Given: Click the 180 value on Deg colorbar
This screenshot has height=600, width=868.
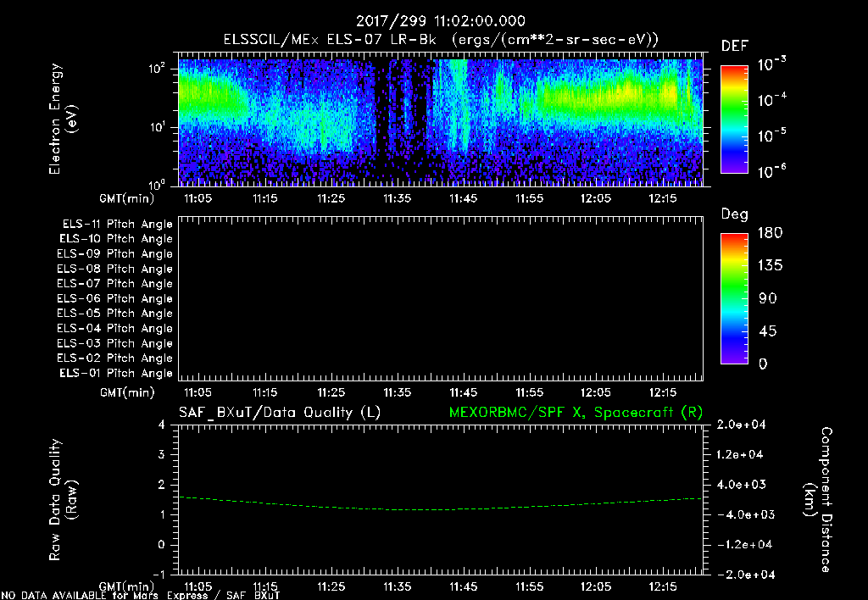Looking at the screenshot, I should click(770, 233).
